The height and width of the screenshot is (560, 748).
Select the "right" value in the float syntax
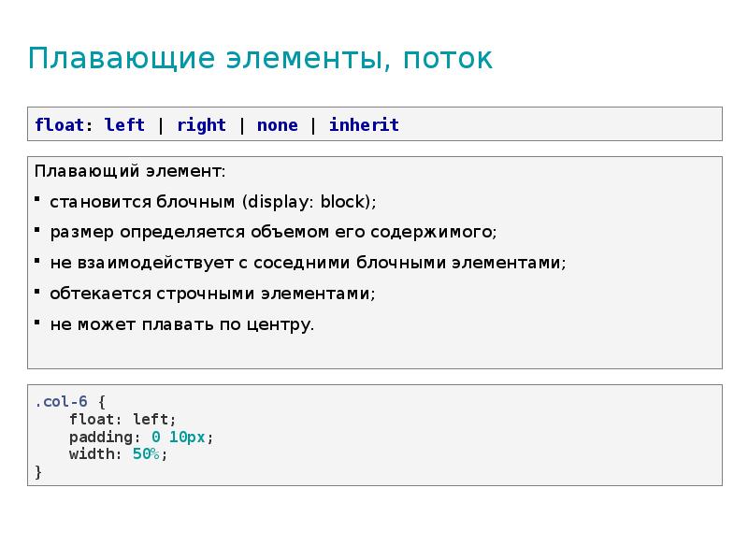[x=201, y=125]
